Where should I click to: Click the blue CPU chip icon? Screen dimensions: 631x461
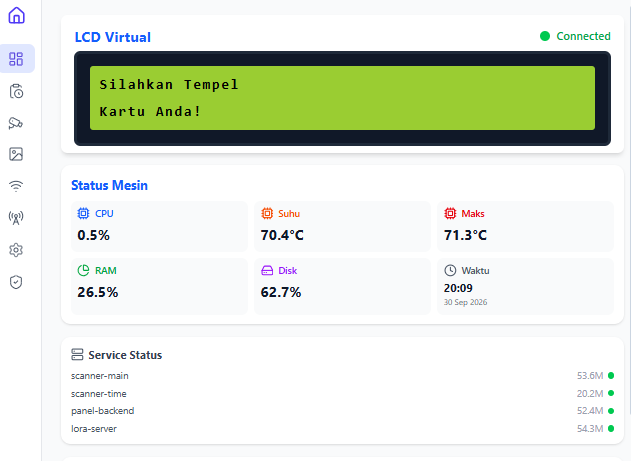83,213
